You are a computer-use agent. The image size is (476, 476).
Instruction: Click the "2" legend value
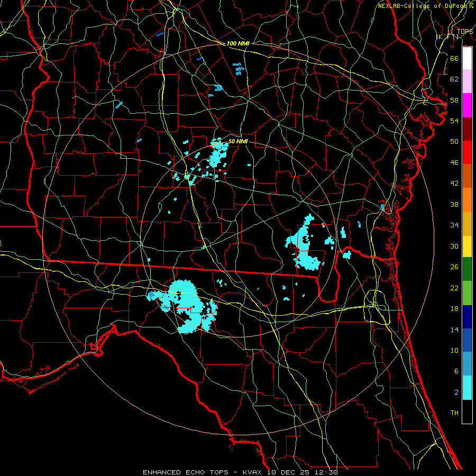[x=456, y=392]
